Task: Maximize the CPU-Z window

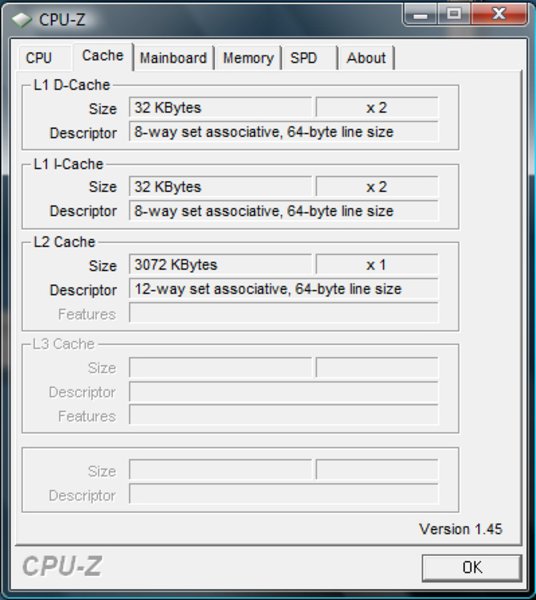Action: pos(454,15)
